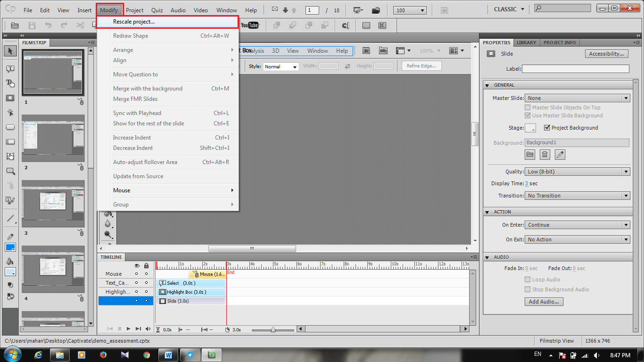Open the Quiz menu
This screenshot has width=644, height=362.
point(157,10)
